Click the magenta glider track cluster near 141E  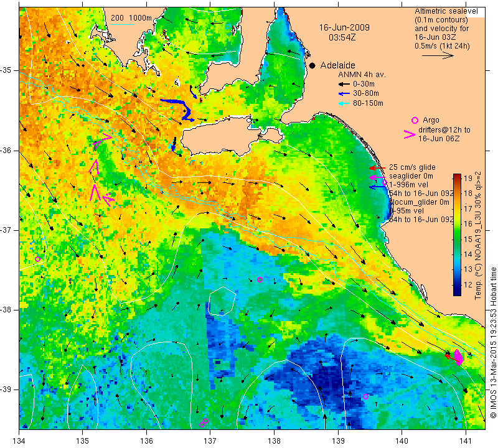(458, 357)
